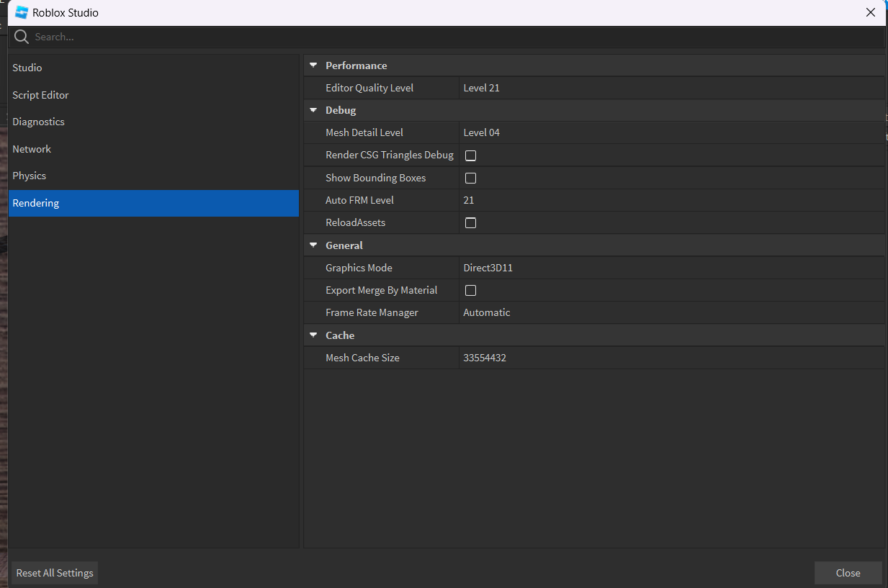Viewport: 888px width, 588px height.
Task: Collapse the General section
Action: 313,245
